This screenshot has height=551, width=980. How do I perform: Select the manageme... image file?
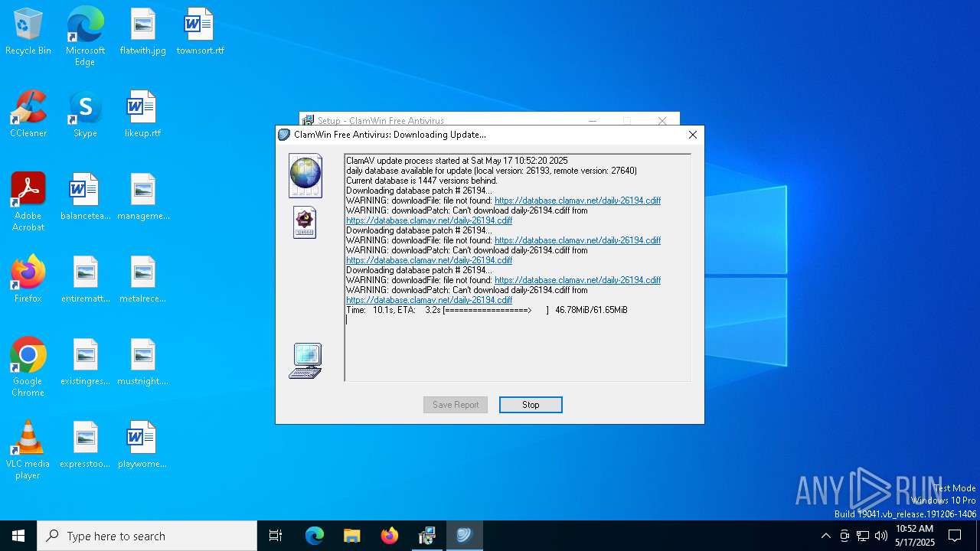tap(142, 196)
